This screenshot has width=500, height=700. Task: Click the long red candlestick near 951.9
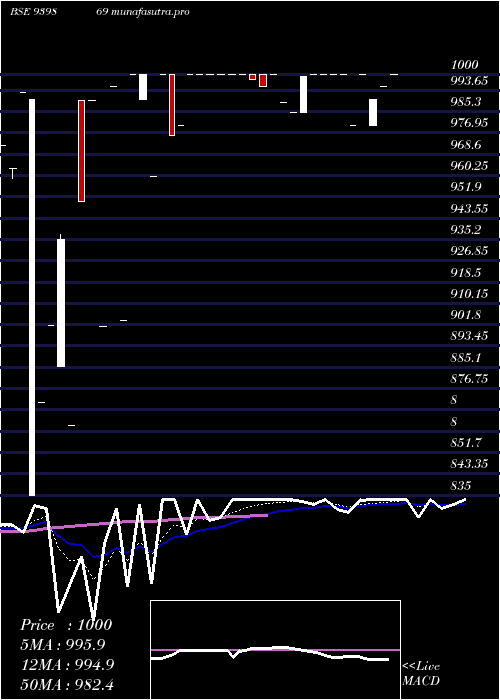[x=81, y=151]
